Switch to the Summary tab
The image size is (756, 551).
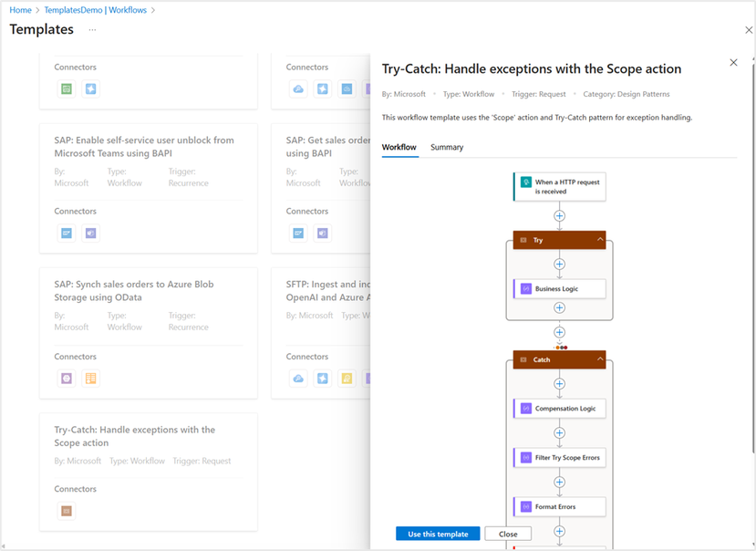(x=447, y=147)
